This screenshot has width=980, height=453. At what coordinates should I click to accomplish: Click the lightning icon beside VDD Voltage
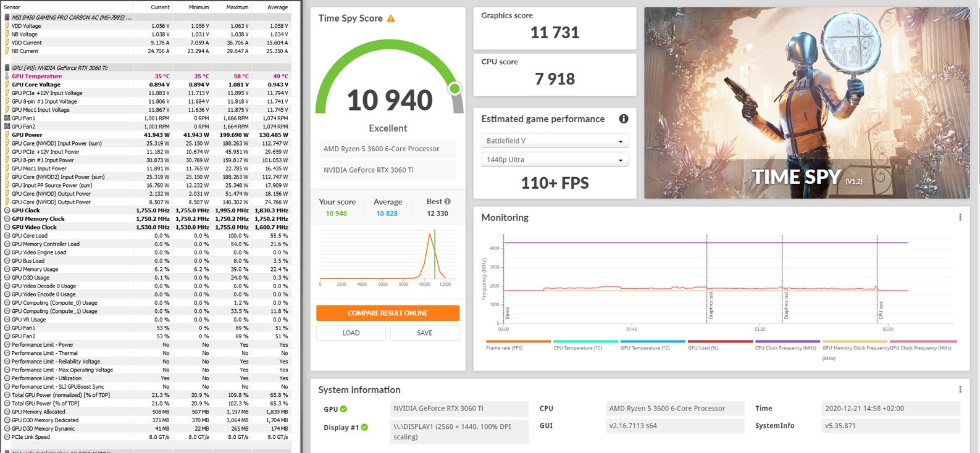7,26
